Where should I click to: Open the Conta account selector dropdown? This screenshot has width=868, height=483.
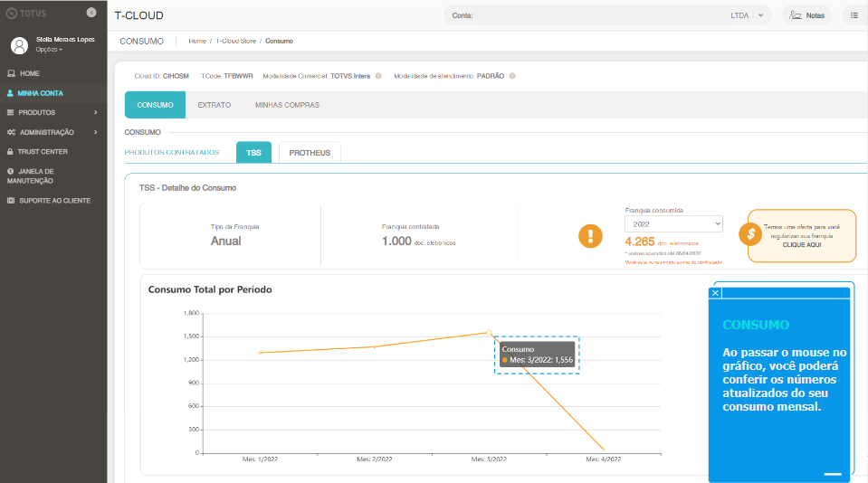[607, 15]
